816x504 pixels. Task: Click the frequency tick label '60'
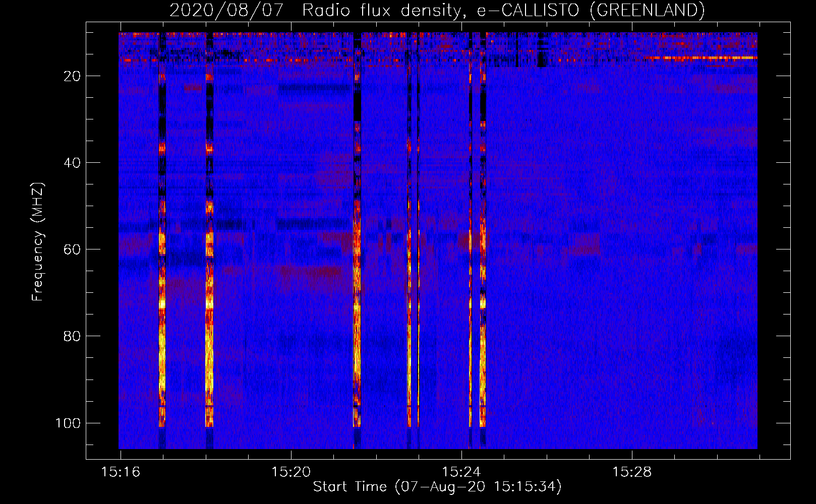(72, 249)
